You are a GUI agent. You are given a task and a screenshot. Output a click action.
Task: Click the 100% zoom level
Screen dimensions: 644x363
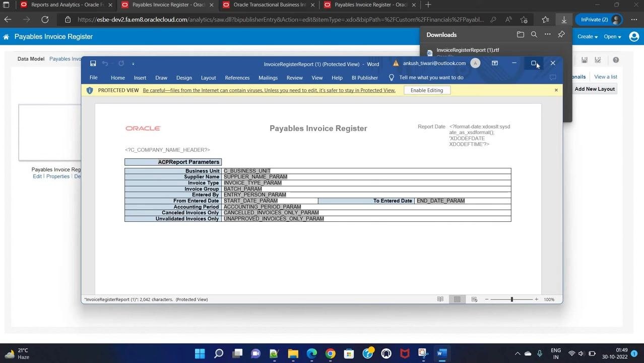[x=549, y=299]
